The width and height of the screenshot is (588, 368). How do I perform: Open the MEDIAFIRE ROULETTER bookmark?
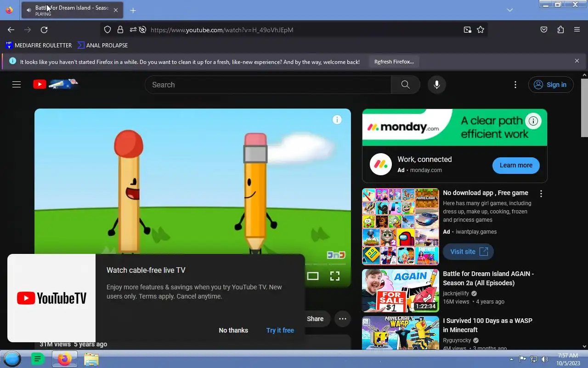(39, 45)
